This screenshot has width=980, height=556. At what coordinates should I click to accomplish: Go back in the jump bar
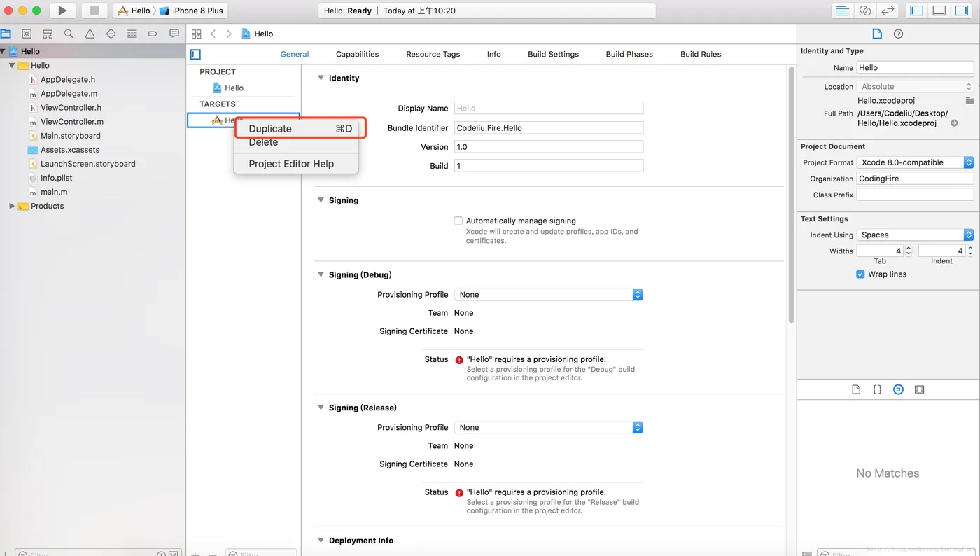coord(213,34)
